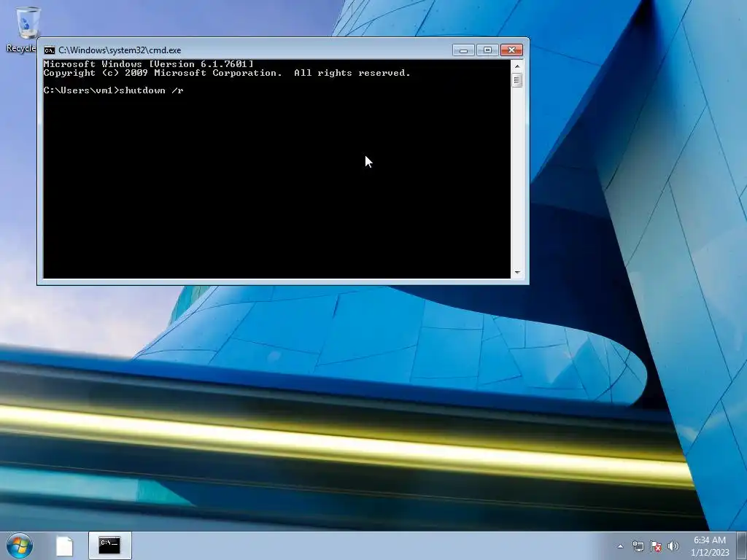Click the 'Microsoft Windows [Version 6.1.7601]' line
The image size is (747, 560).
[x=149, y=64]
